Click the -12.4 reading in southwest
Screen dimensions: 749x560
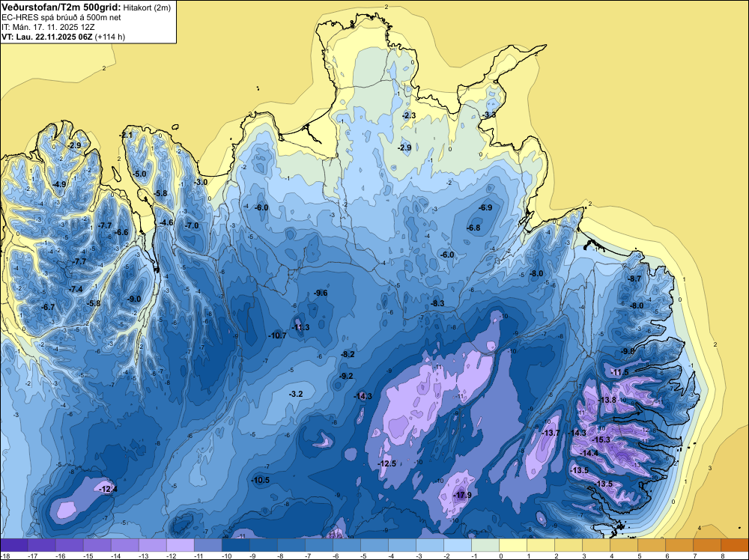pyautogui.click(x=108, y=489)
